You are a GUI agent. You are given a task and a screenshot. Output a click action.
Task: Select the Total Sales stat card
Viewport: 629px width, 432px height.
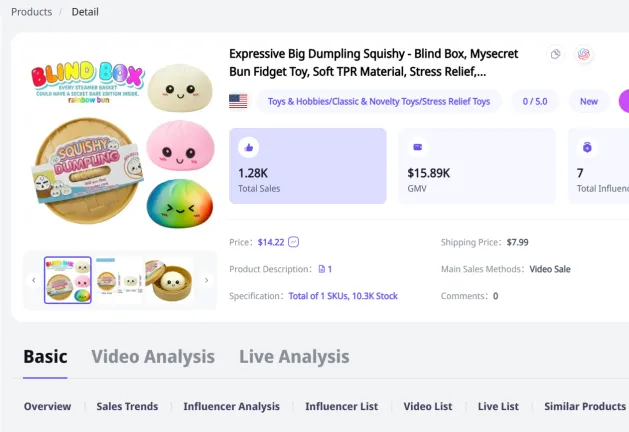pyautogui.click(x=308, y=166)
